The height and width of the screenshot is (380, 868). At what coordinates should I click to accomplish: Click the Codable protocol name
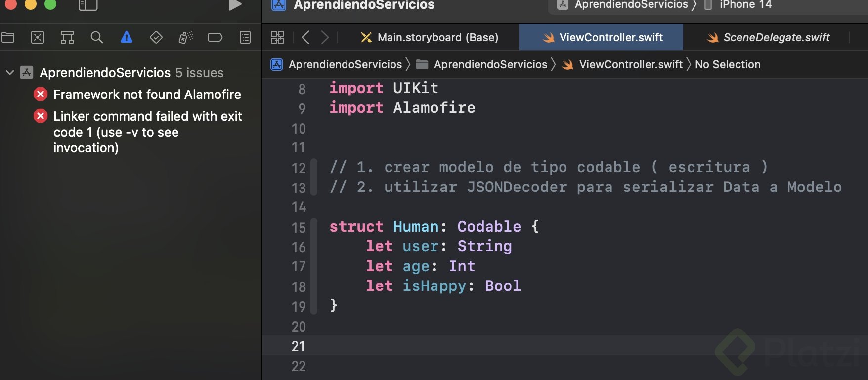point(489,227)
